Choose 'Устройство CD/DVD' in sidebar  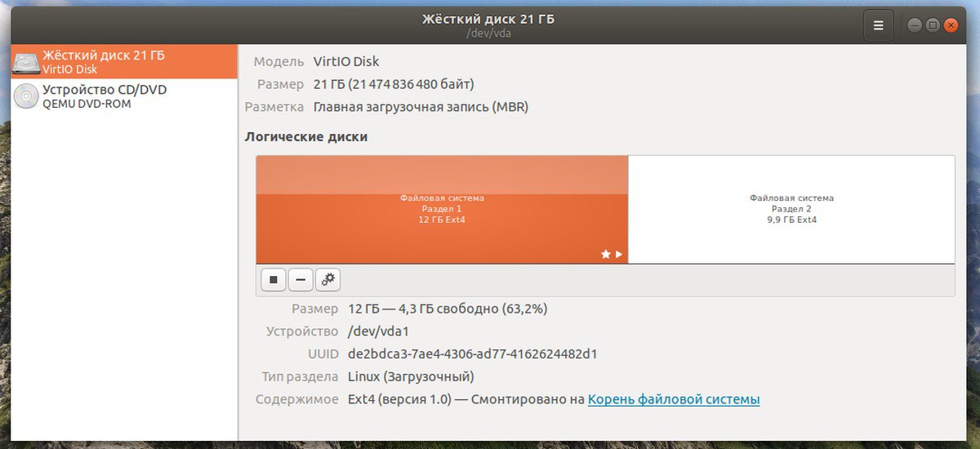coord(124,96)
